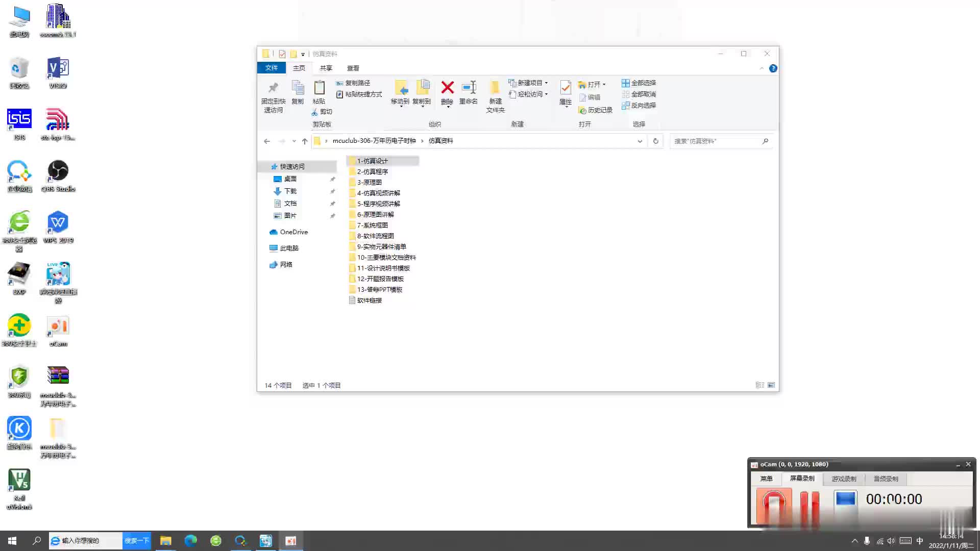Select the 4-仿真视频讲解 folder

378,193
